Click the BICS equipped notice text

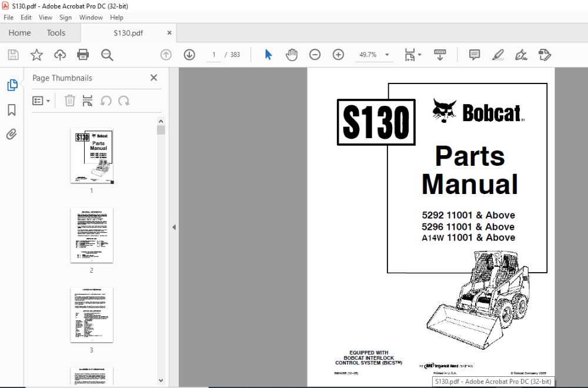(369, 358)
